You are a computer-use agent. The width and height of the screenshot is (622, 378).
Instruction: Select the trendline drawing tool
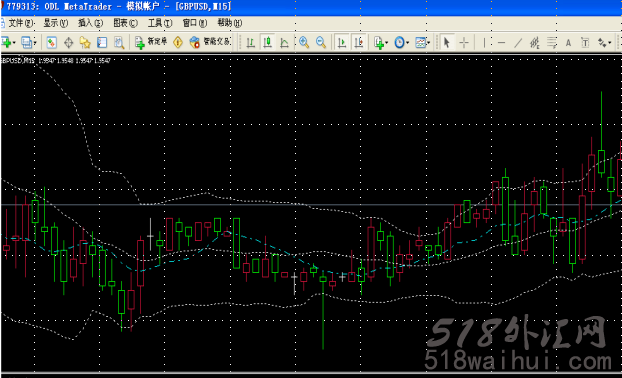pyautogui.click(x=518, y=42)
